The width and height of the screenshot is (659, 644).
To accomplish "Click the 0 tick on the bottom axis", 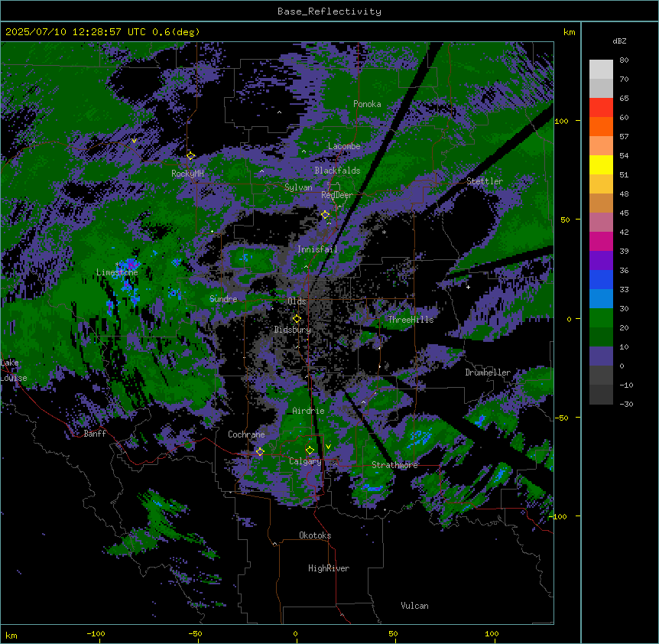I will pyautogui.click(x=295, y=633).
